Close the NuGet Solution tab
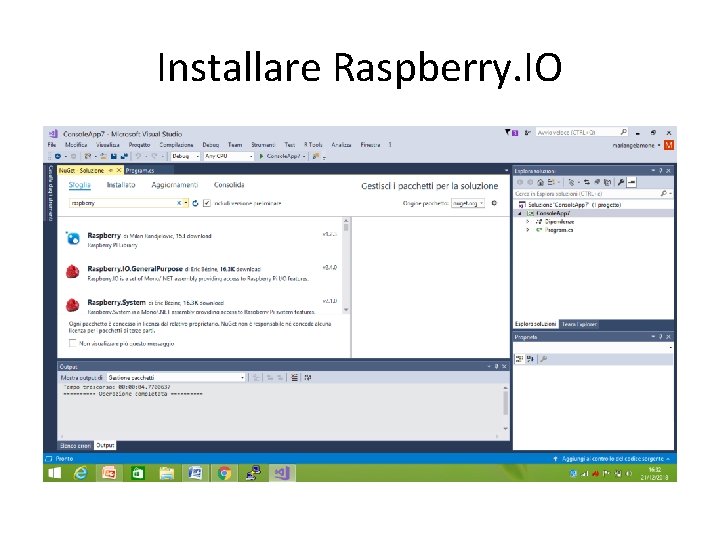Viewport: 720px width, 540px height. [118, 170]
